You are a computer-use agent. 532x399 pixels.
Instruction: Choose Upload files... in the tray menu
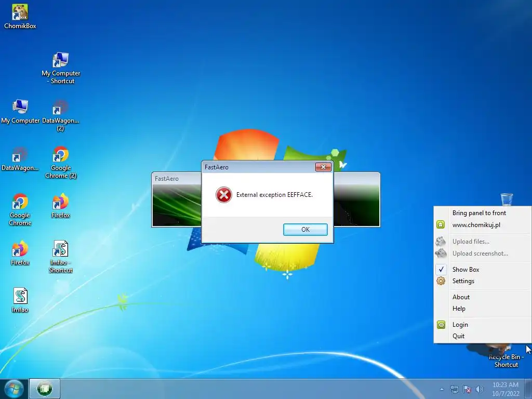coord(483,242)
